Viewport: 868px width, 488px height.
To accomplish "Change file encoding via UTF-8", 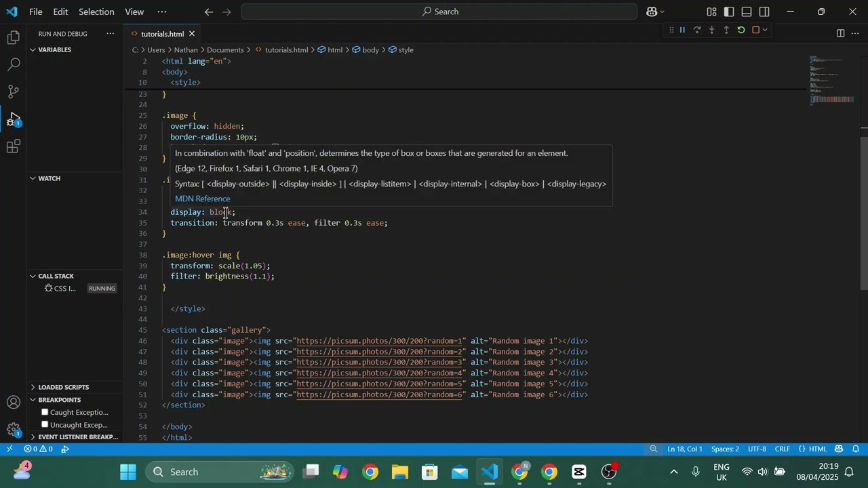I will (757, 449).
